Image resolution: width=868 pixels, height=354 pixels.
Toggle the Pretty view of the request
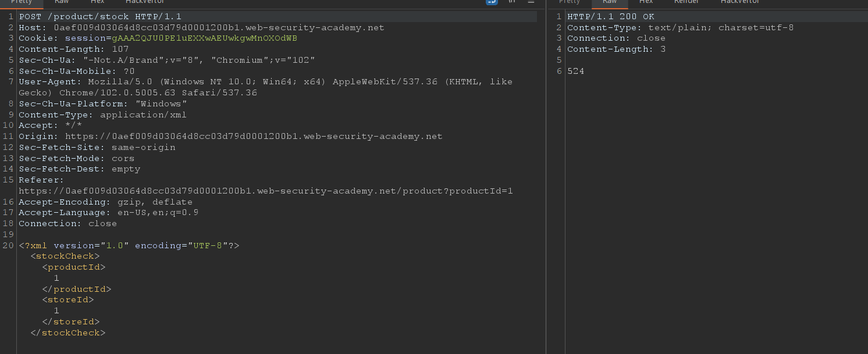click(x=22, y=2)
